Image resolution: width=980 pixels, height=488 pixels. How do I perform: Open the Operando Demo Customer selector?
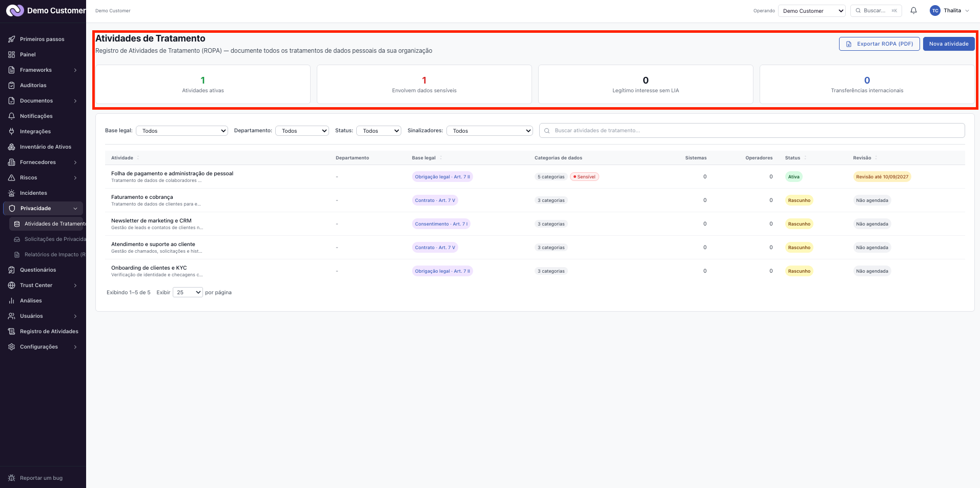[811, 11]
